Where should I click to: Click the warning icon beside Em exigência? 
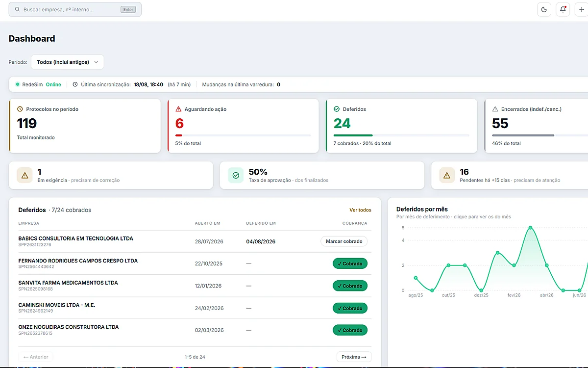tap(25, 175)
